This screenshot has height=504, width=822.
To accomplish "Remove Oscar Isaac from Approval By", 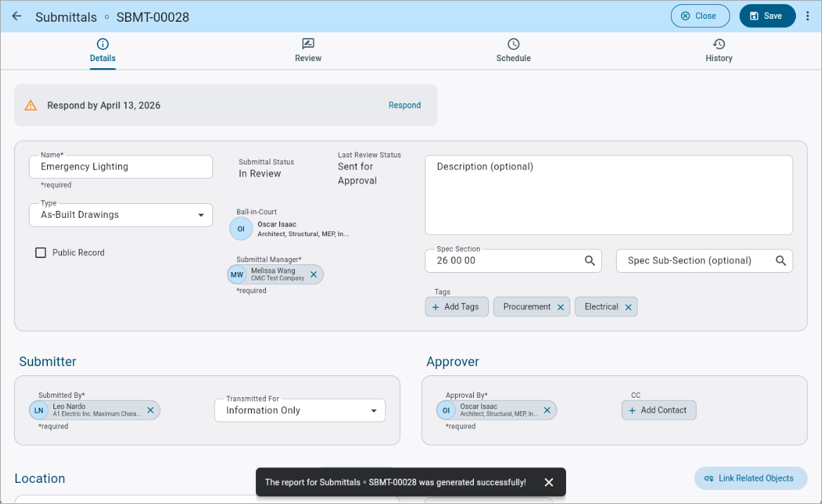I will click(x=547, y=411).
